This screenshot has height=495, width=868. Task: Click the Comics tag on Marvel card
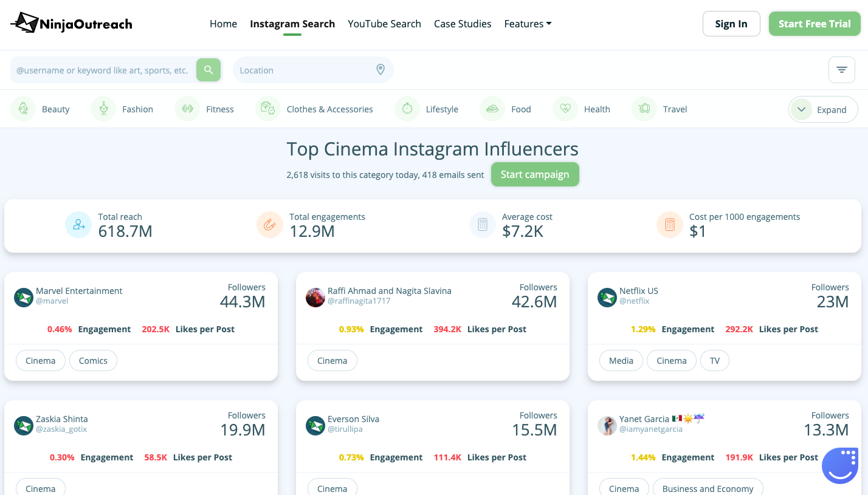coord(93,361)
